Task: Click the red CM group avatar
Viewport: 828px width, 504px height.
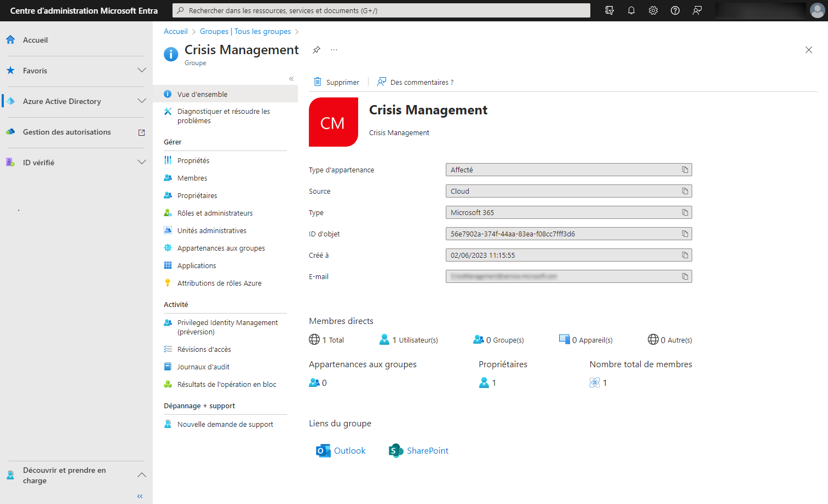Action: (x=334, y=122)
